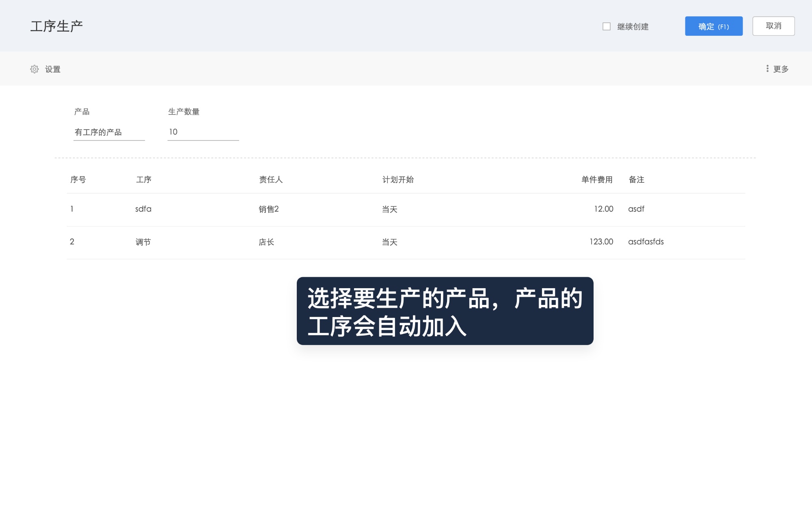This screenshot has height=518, width=812.
Task: Click the 备注 cell showing asdf
Action: (x=636, y=209)
